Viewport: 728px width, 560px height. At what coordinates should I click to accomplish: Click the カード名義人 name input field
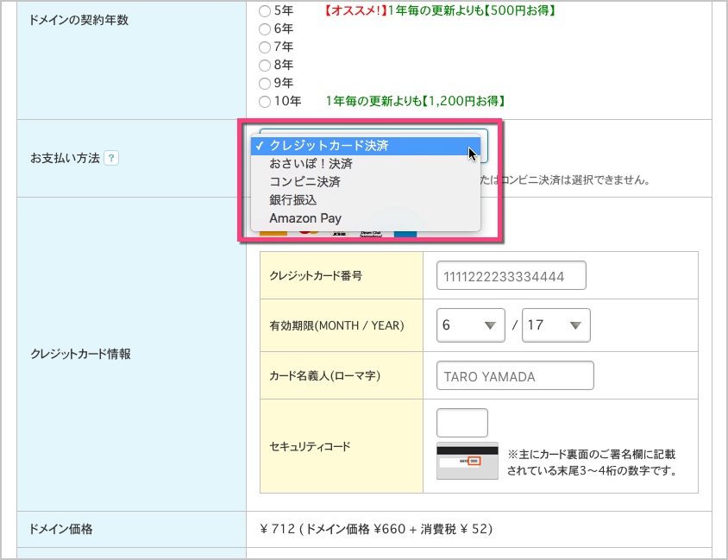(x=515, y=375)
